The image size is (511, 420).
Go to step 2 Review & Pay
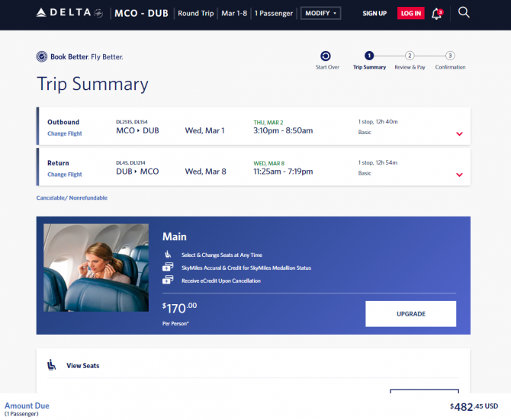pos(410,60)
